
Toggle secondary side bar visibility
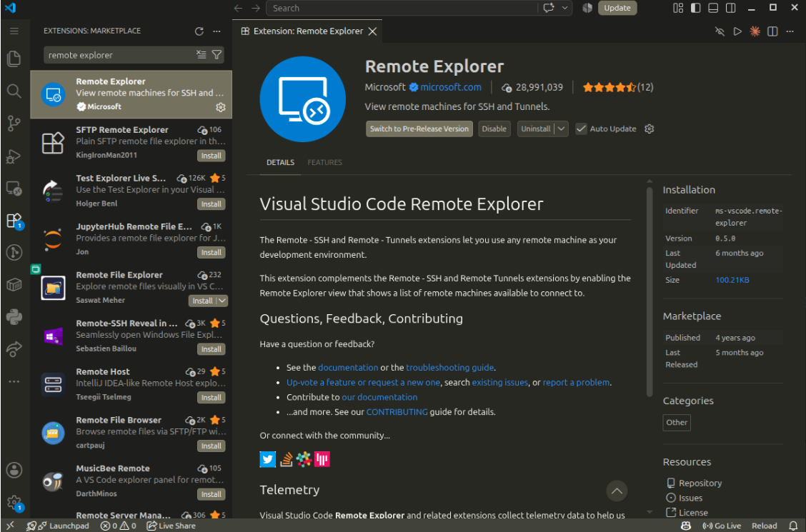pos(730,9)
